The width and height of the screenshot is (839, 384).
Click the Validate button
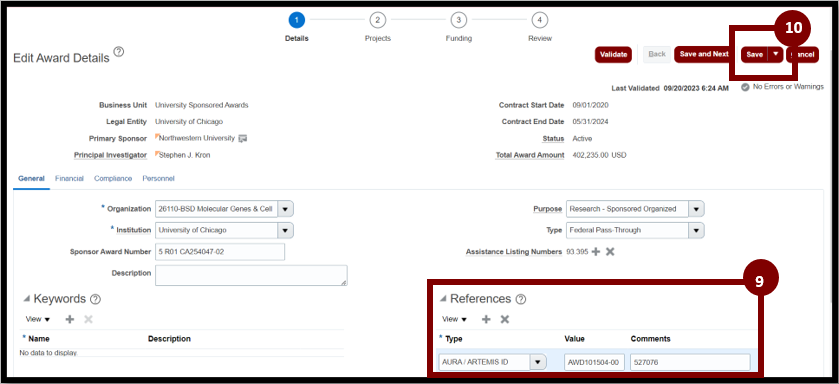pyautogui.click(x=613, y=54)
